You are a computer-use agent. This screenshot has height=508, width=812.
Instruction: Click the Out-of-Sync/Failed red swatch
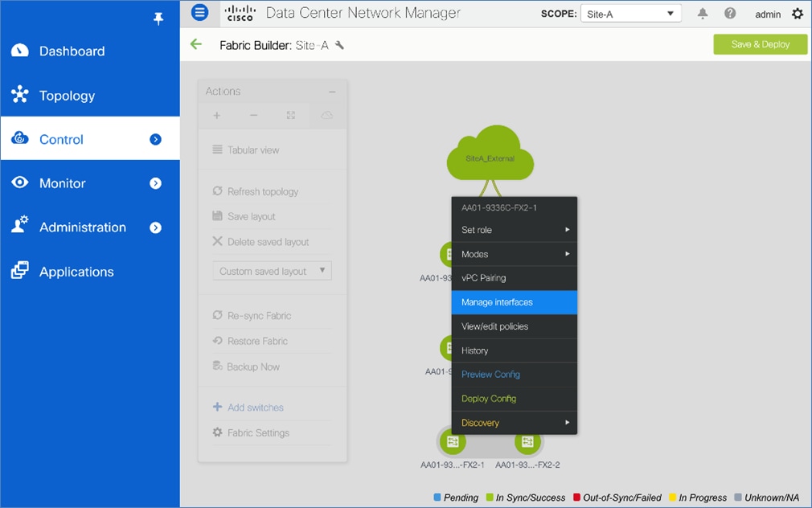point(576,497)
